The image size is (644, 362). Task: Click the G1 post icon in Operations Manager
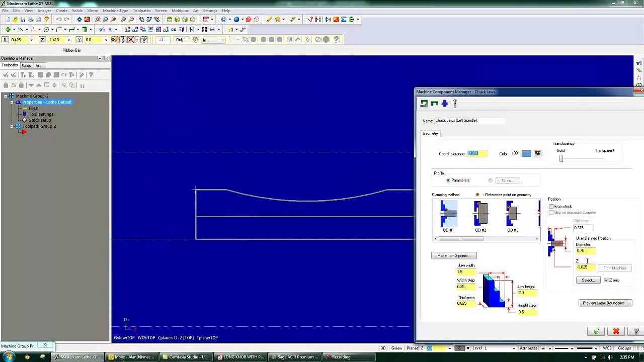(x=64, y=75)
